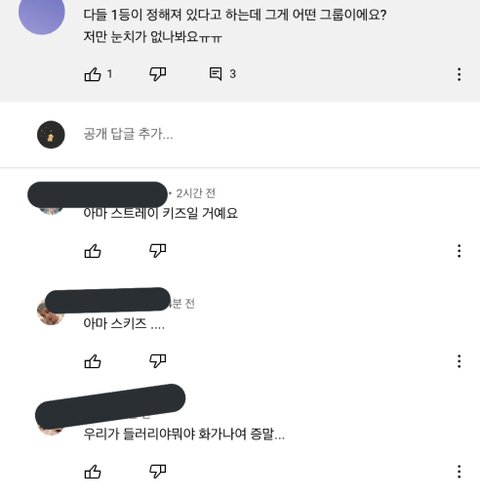Dislike the reply '아마 스키즈 ....'

point(158,361)
